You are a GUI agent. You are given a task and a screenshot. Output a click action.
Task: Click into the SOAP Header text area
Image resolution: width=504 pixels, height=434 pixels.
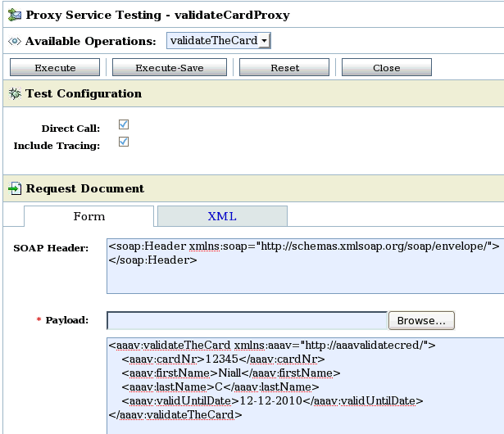[306, 266]
